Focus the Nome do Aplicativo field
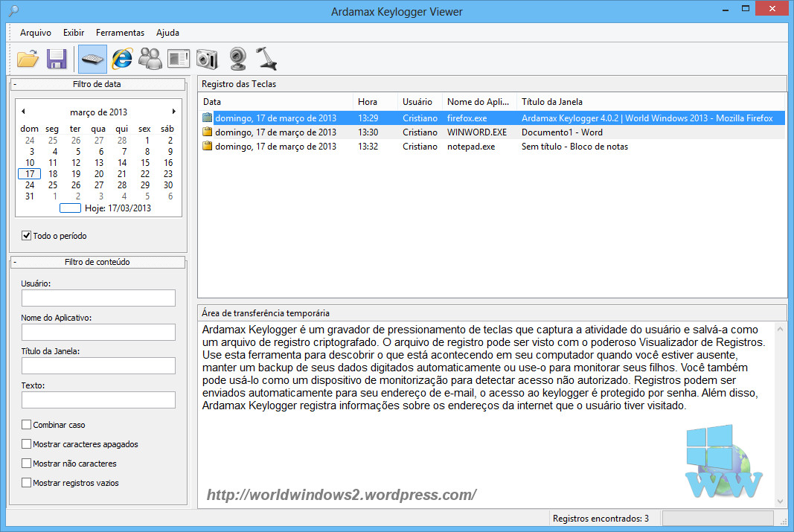The width and height of the screenshot is (794, 532). [98, 332]
